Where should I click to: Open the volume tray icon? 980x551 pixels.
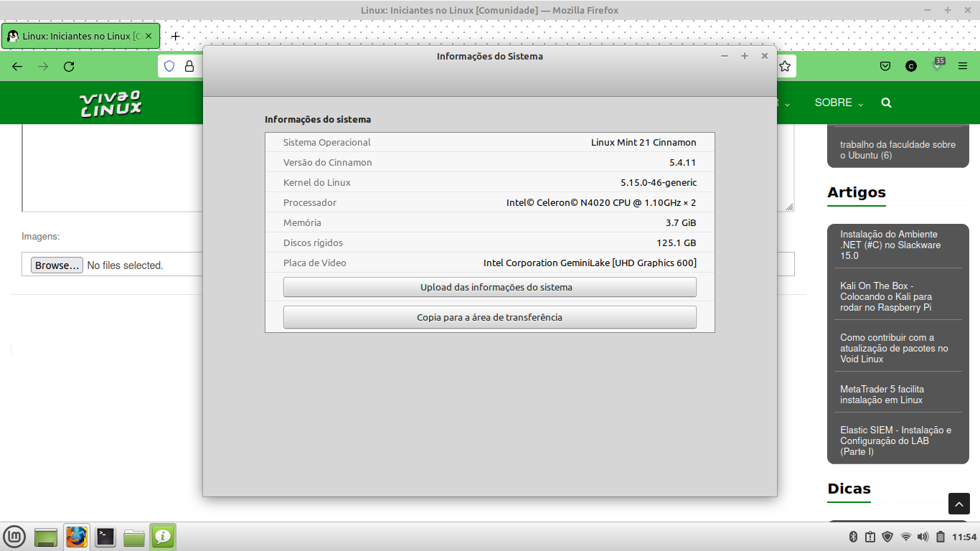click(923, 537)
